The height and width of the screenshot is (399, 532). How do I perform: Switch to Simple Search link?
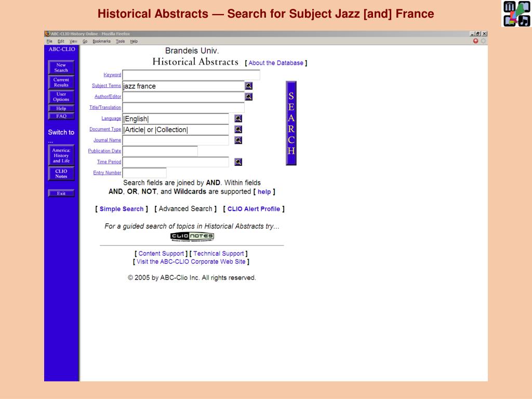click(x=122, y=209)
